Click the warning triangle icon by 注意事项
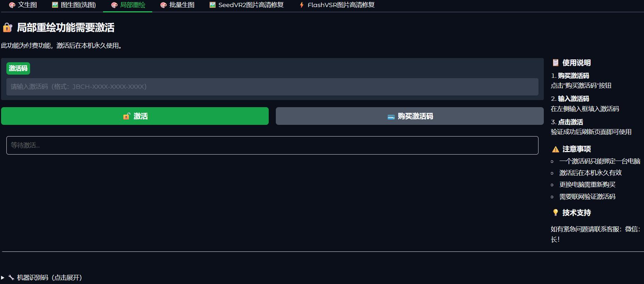Screen dimensions: 644x284 pos(555,149)
